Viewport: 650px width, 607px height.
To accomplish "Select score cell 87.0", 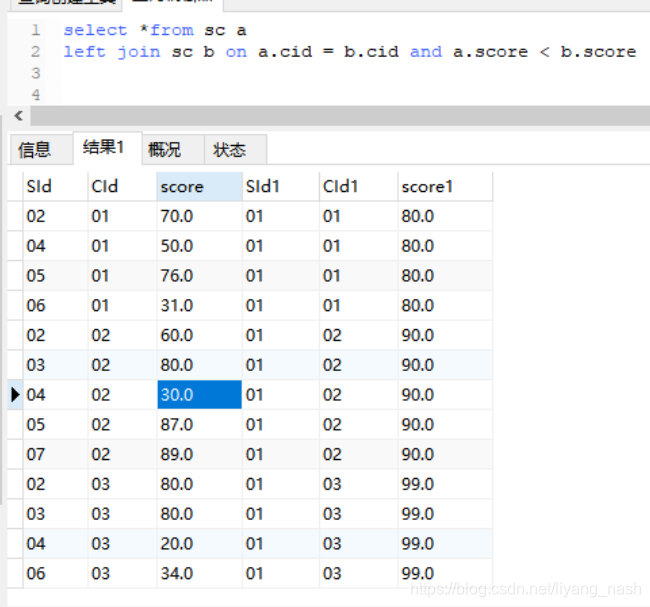I will click(199, 425).
